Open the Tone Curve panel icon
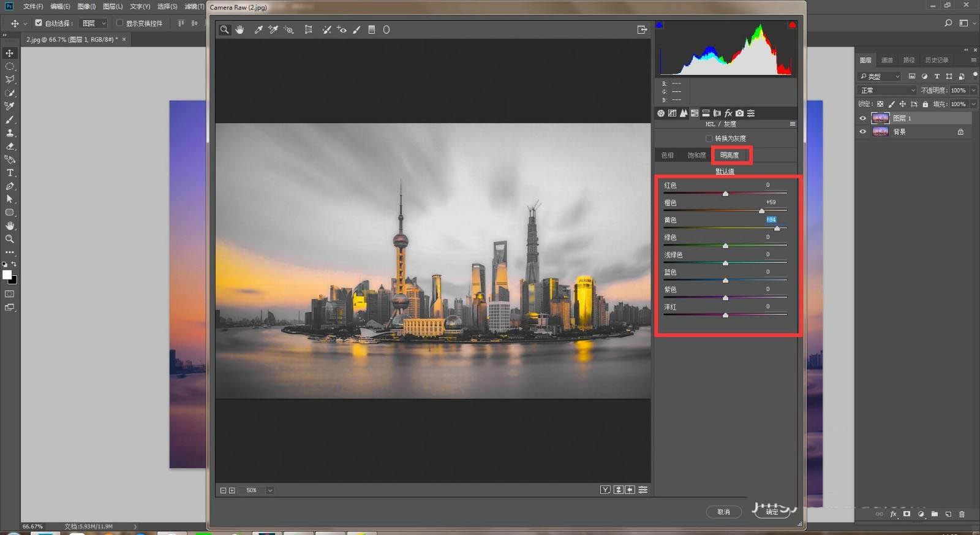Viewport: 980px width, 535px height. [672, 113]
